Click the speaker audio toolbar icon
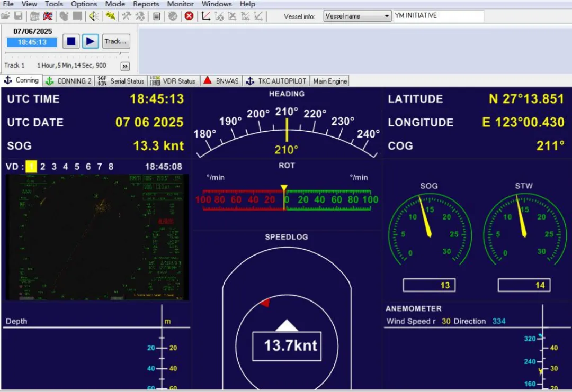This screenshot has width=572, height=392. pyautogui.click(x=94, y=16)
